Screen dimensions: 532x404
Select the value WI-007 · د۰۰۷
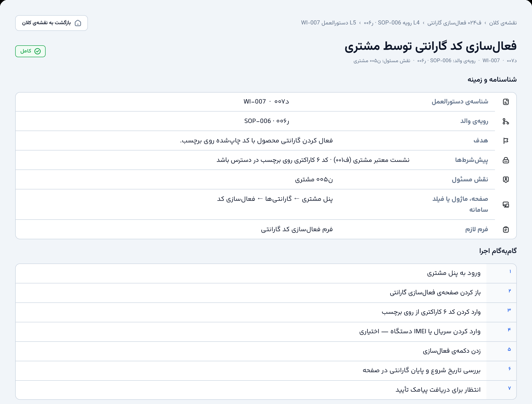click(x=266, y=102)
